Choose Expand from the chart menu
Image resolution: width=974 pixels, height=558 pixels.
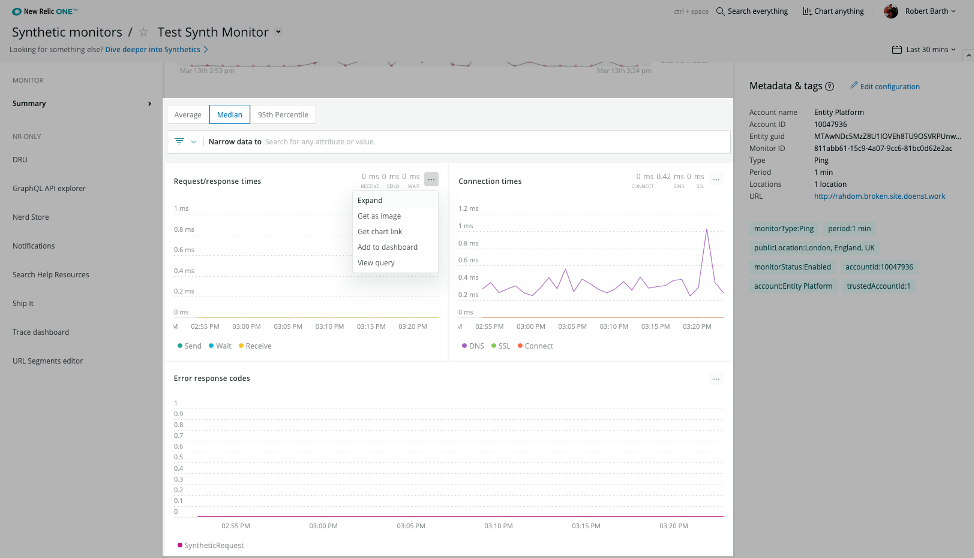pyautogui.click(x=395, y=201)
